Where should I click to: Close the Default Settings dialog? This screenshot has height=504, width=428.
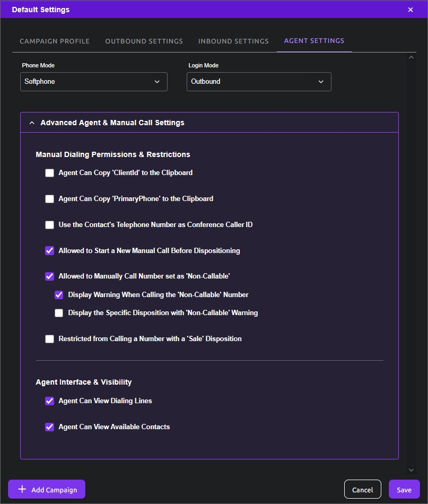(410, 10)
